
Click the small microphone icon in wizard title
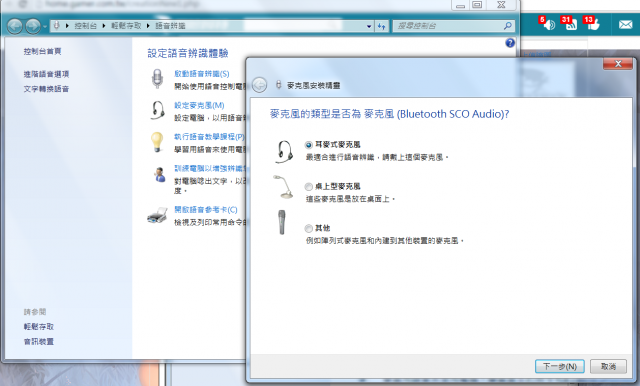(x=279, y=85)
